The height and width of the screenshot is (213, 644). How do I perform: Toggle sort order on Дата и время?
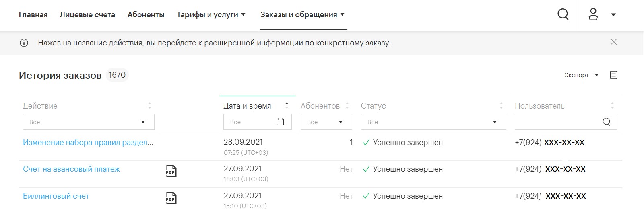pos(287,105)
